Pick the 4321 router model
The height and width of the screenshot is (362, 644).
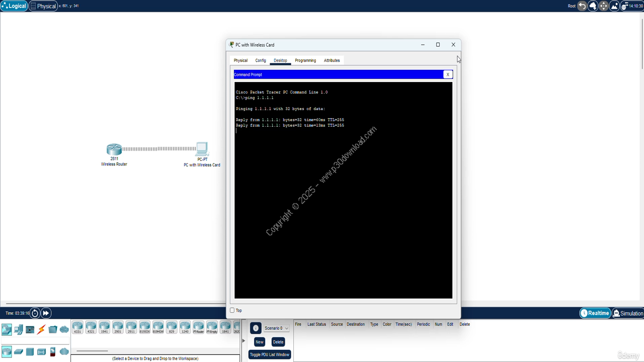click(x=91, y=327)
